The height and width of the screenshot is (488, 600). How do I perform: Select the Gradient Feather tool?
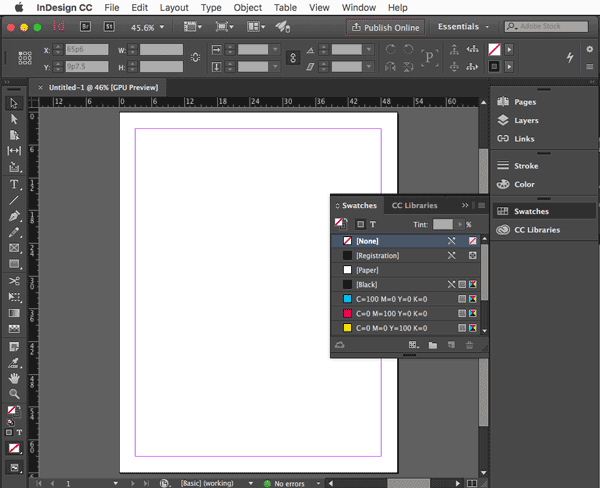(x=14, y=329)
